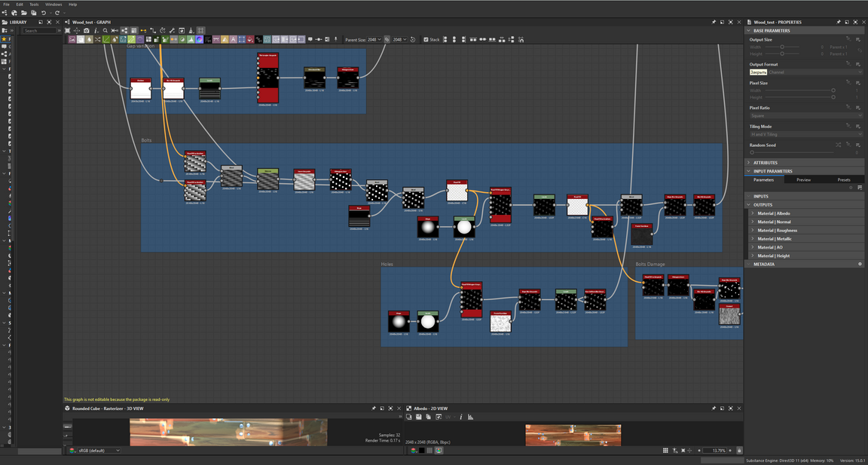Click the Random Seed shuffle icon

point(838,145)
